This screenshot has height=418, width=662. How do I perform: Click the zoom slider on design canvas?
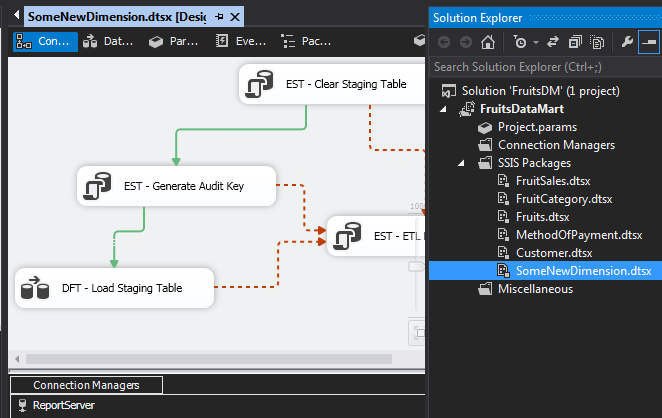pos(414,266)
